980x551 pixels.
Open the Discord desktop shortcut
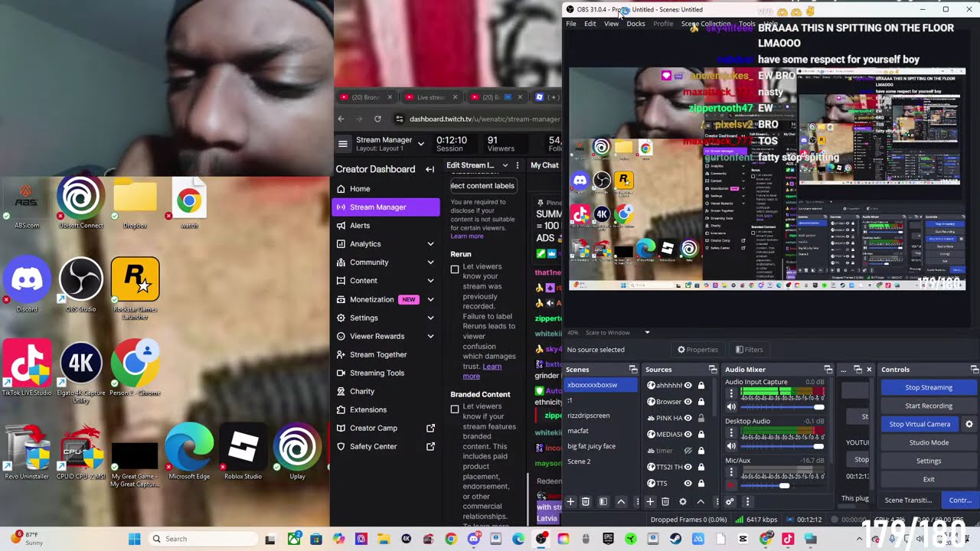tap(27, 285)
